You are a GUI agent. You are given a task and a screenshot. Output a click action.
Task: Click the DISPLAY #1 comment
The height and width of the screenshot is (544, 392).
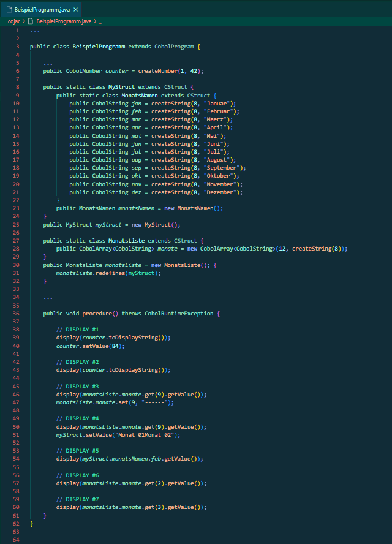pos(78,330)
